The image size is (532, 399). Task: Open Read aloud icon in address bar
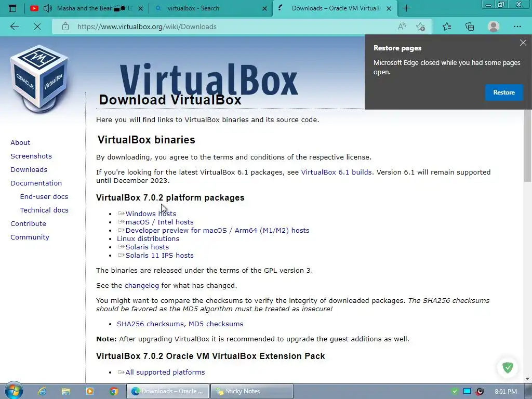pos(402,26)
